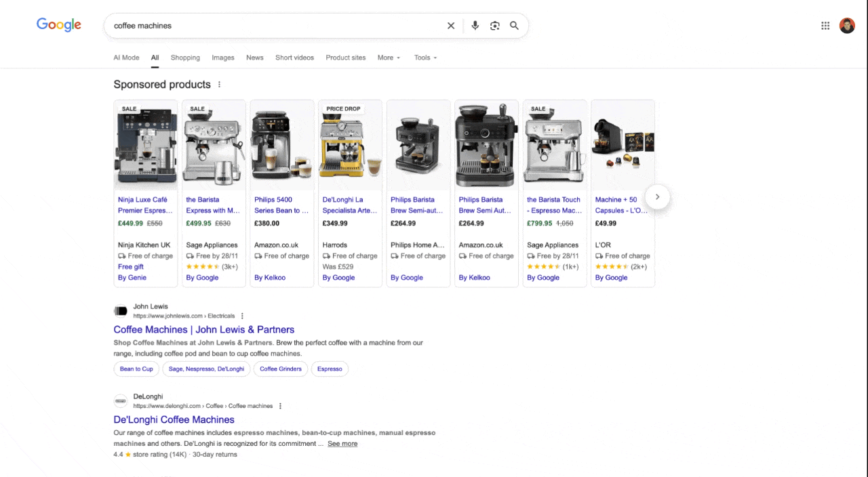
Task: Click into the coffee machines search field
Action: (271, 26)
